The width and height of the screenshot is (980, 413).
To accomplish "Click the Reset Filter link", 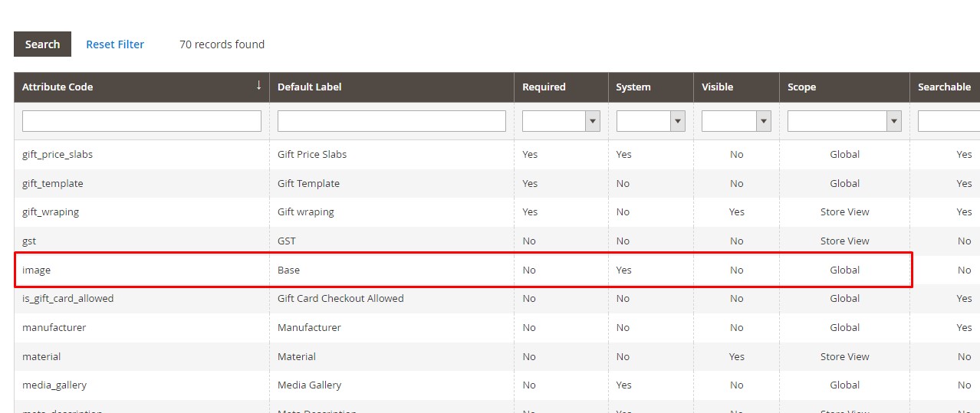I will click(115, 44).
